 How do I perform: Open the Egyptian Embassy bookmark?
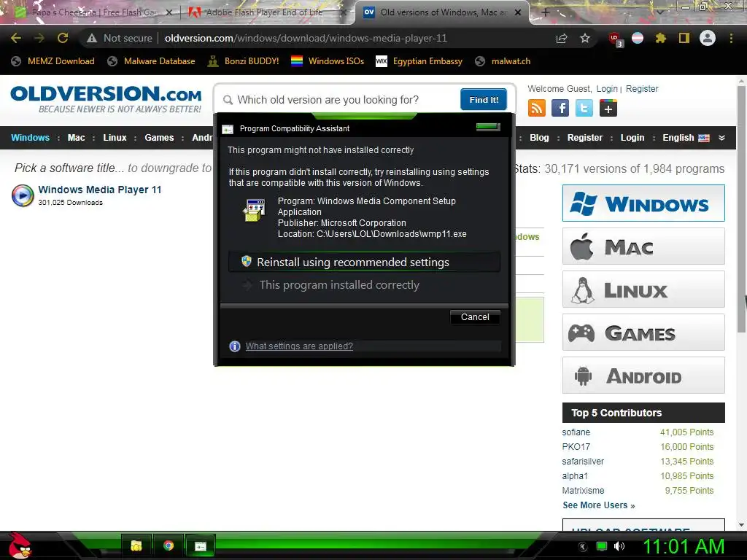coord(419,61)
